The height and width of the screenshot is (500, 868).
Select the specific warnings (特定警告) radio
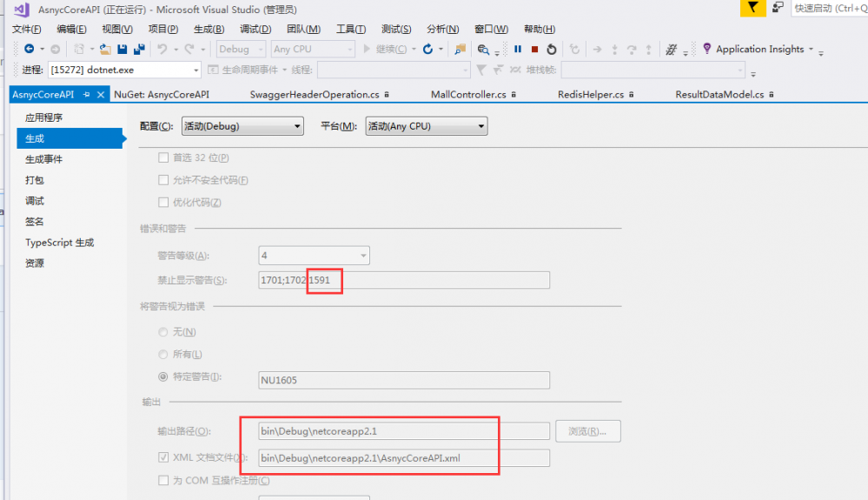tap(162, 377)
